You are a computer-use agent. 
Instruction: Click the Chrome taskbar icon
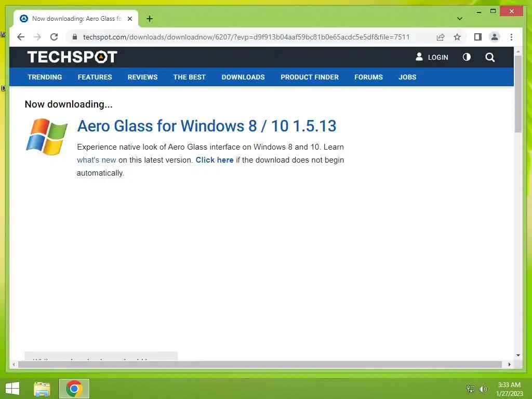(74, 389)
